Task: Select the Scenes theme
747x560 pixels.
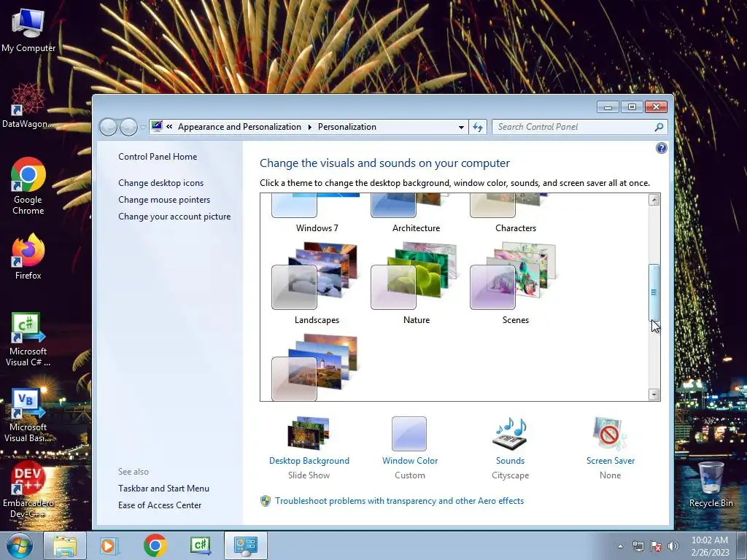Action: [x=515, y=284]
